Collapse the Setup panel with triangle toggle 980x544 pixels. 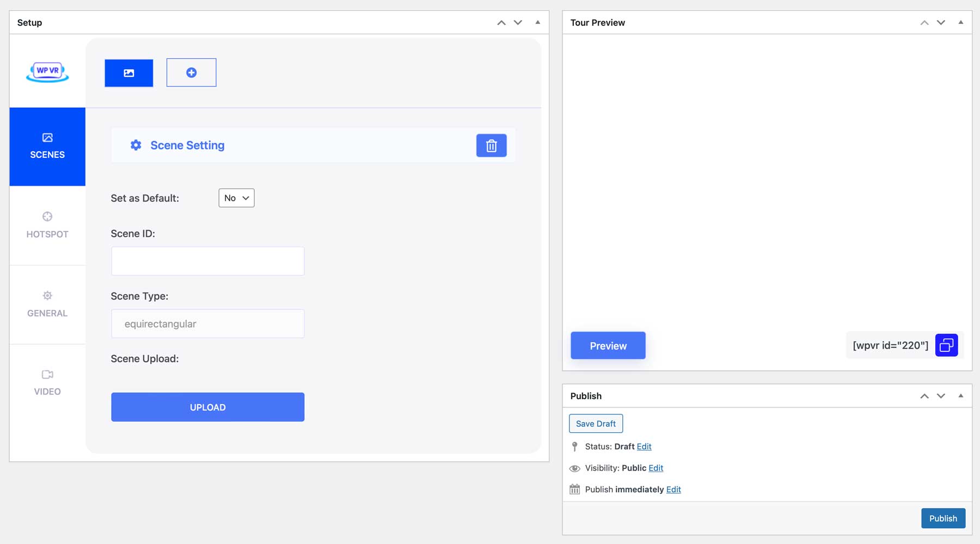538,22
